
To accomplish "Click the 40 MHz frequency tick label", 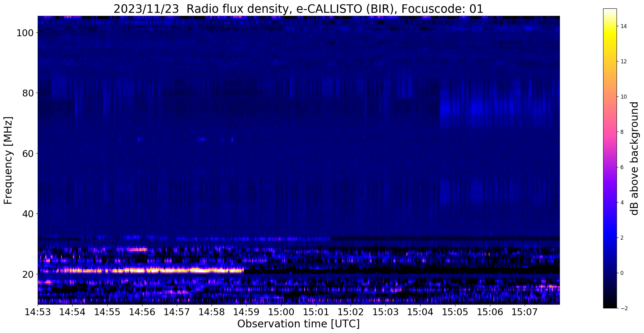I will coord(28,214).
